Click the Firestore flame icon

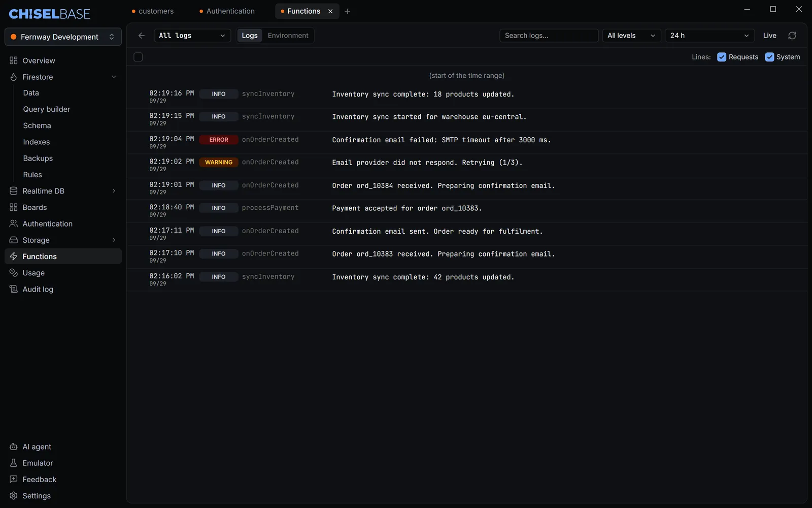point(14,77)
